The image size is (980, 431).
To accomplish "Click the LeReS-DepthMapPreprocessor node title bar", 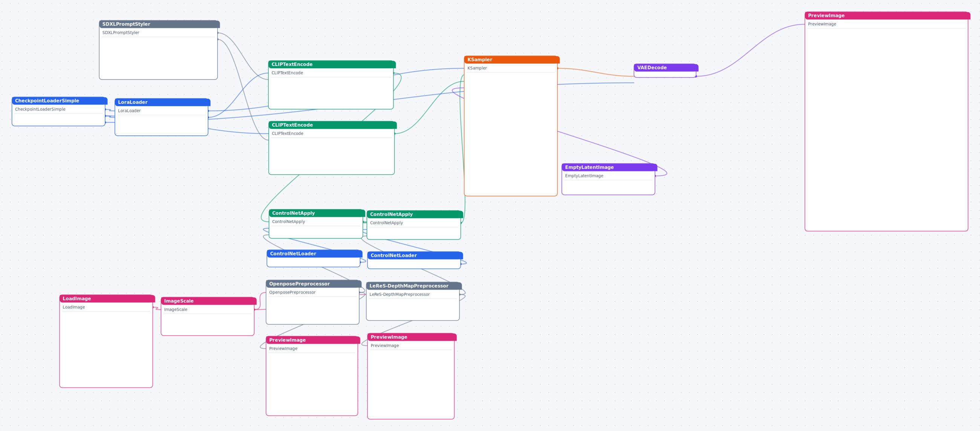I will coord(413,286).
